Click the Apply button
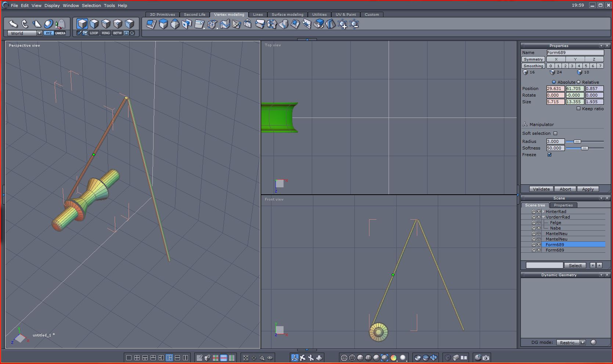613x364 pixels. (588, 189)
